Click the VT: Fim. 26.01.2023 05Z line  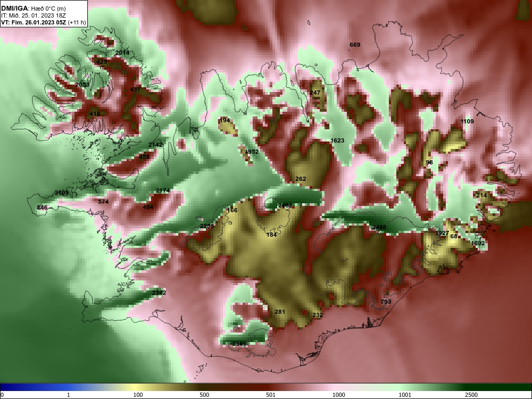click(44, 23)
